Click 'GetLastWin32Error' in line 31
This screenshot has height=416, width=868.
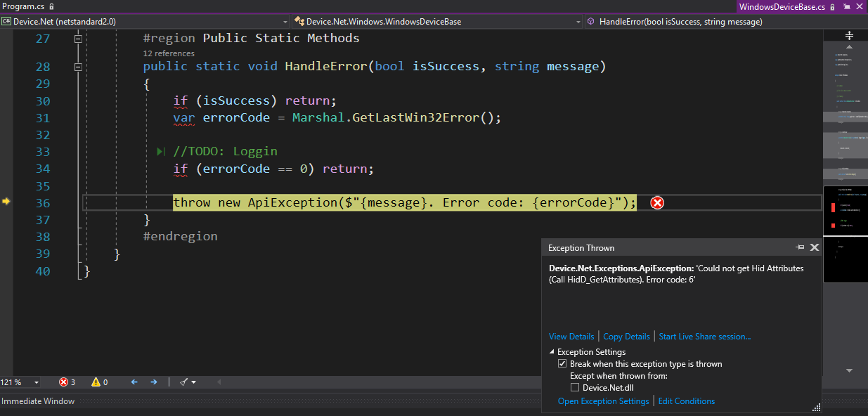[416, 118]
